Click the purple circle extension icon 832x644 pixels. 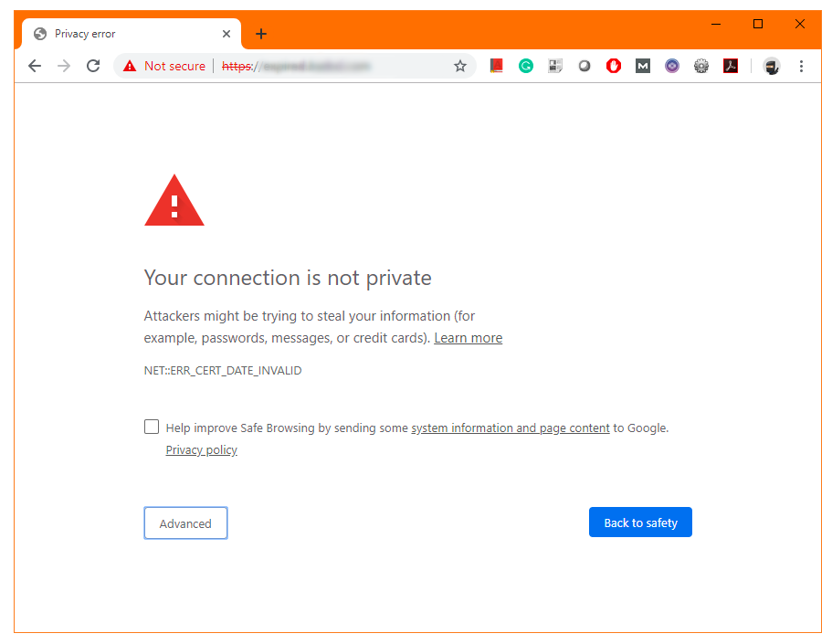pos(672,66)
